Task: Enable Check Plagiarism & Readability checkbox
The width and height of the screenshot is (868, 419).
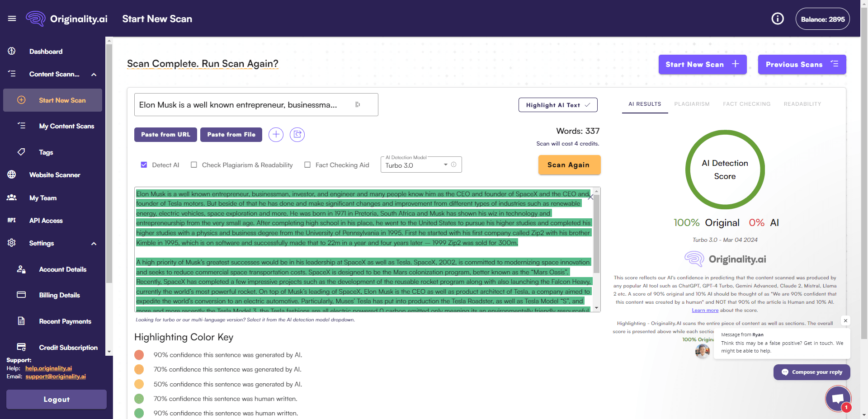Action: pos(194,165)
